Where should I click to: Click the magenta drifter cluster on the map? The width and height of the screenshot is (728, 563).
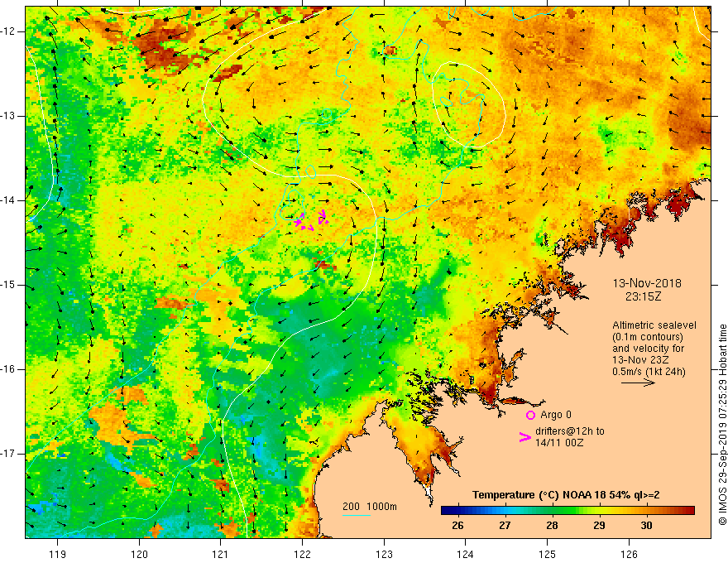click(312, 220)
